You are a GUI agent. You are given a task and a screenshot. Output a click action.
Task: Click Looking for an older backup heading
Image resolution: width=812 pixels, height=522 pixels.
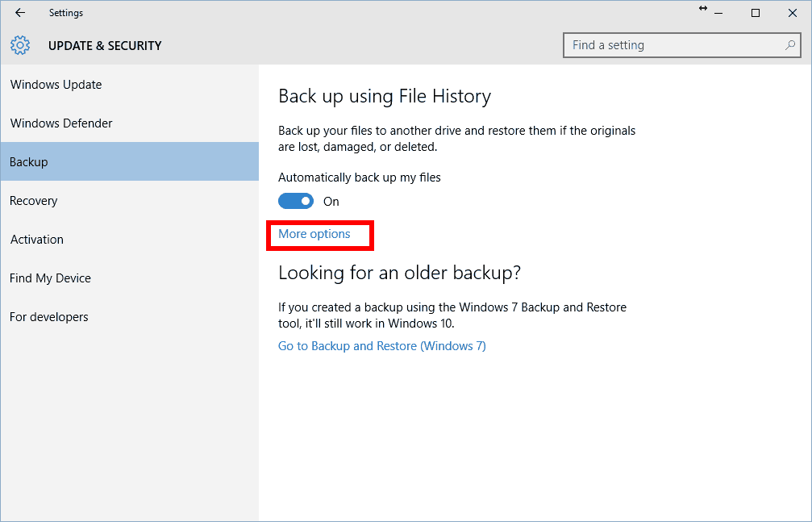tap(399, 273)
